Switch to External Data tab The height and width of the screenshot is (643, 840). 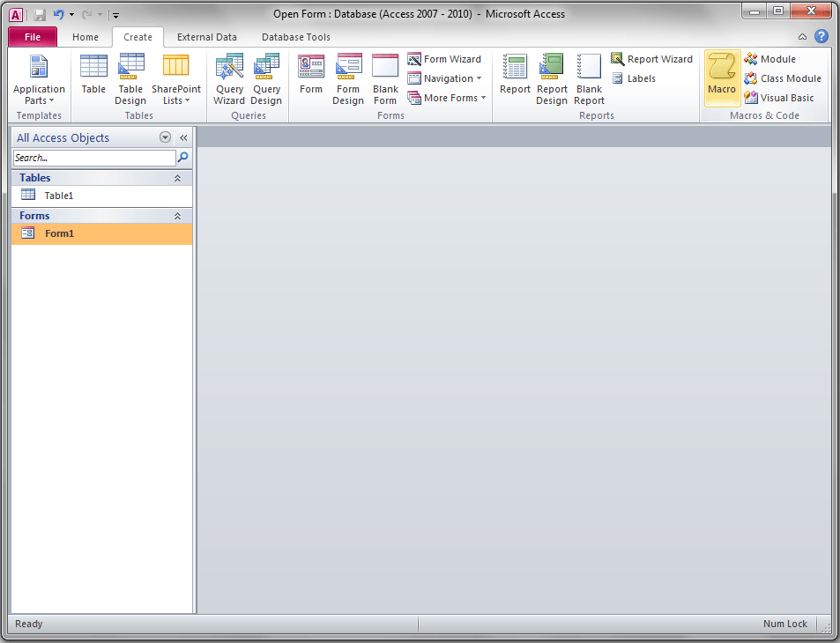207,37
